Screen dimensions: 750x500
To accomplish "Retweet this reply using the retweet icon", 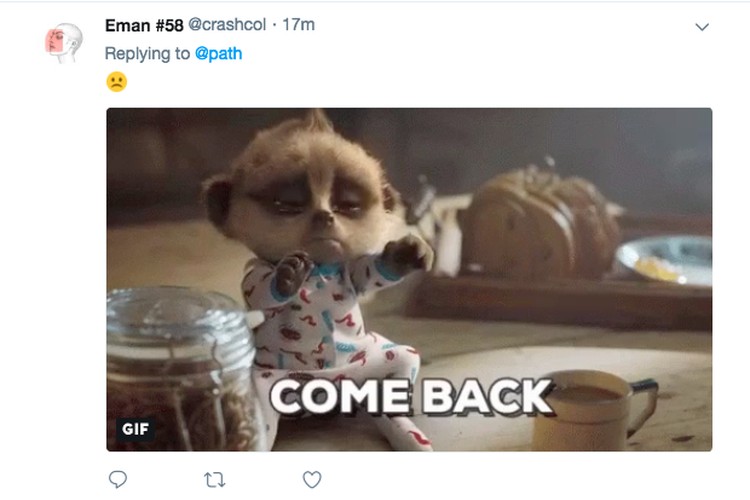I will pos(214,479).
